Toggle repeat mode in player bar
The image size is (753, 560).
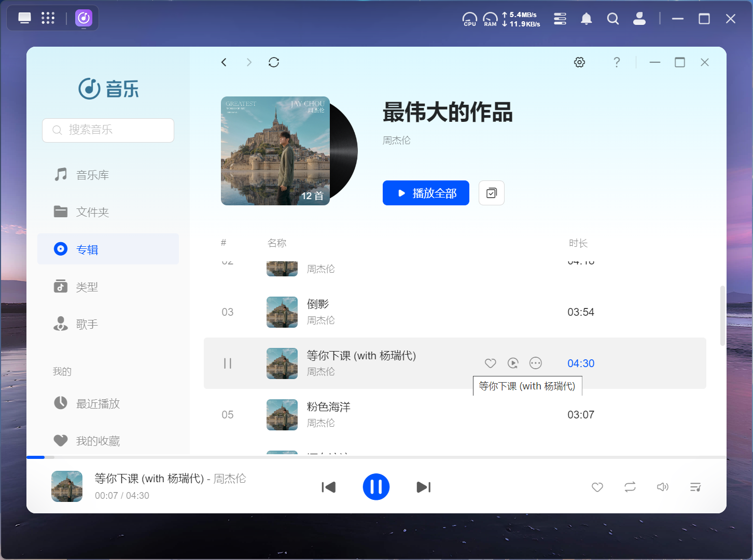630,487
